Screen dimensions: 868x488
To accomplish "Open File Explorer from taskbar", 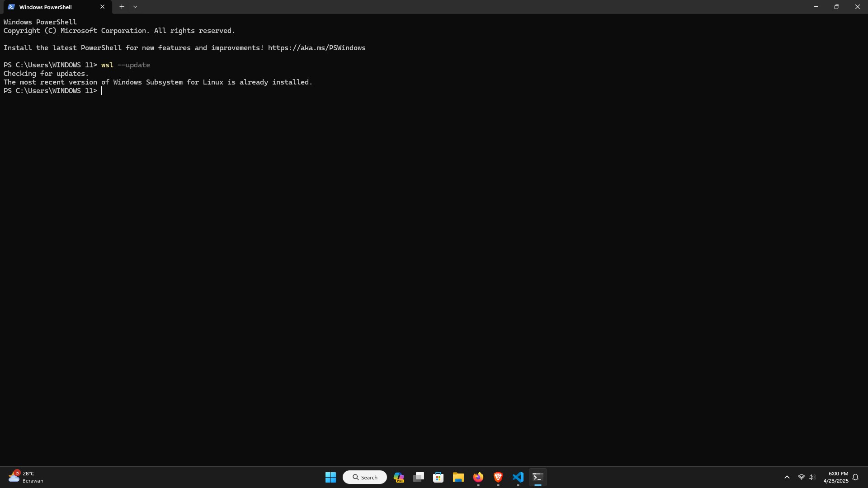I will tap(458, 477).
